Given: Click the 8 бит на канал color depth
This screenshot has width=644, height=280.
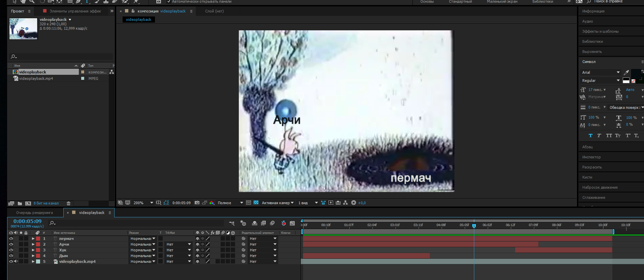Looking at the screenshot, I should 46,204.
